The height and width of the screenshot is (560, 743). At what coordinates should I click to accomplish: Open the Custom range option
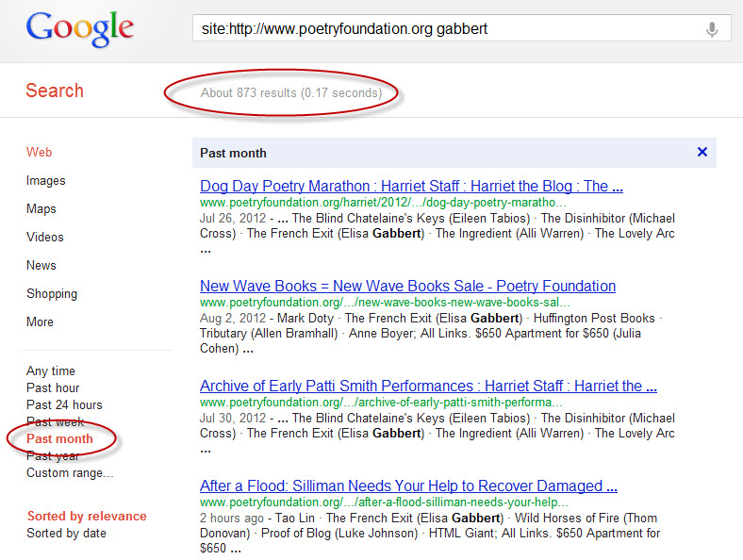click(70, 473)
